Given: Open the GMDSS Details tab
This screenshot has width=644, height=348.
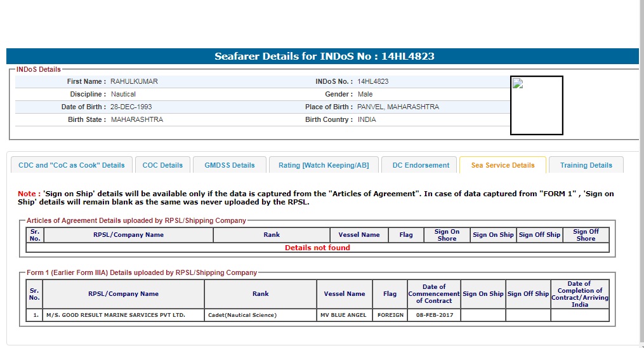Looking at the screenshot, I should (x=230, y=165).
